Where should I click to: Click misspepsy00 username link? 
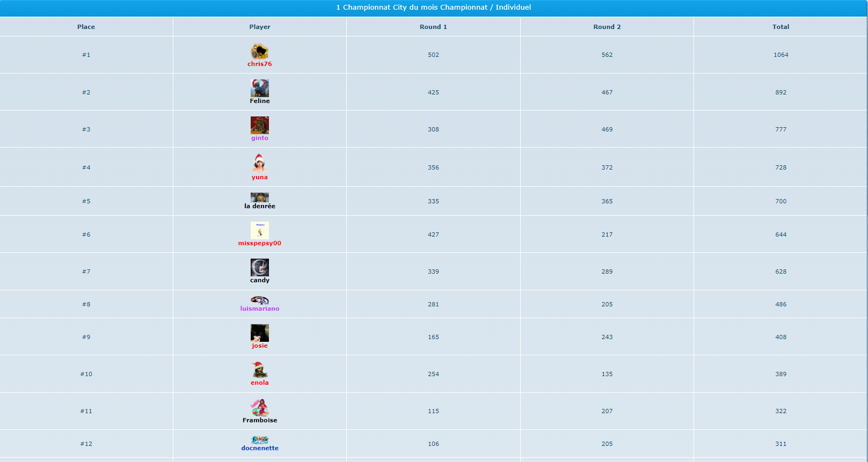(x=259, y=243)
